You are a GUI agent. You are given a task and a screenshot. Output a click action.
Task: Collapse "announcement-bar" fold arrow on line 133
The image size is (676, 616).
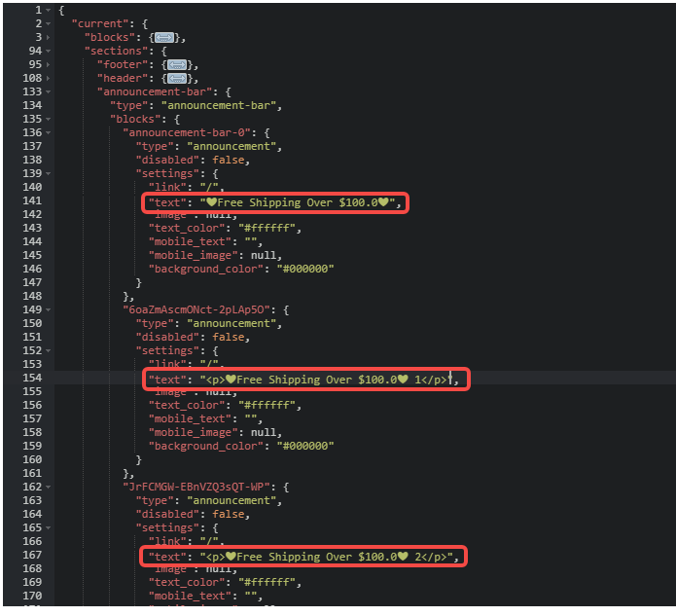click(x=48, y=91)
